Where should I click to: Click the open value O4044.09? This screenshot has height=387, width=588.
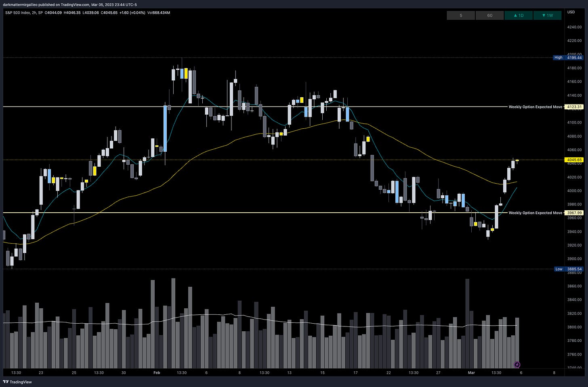53,13
